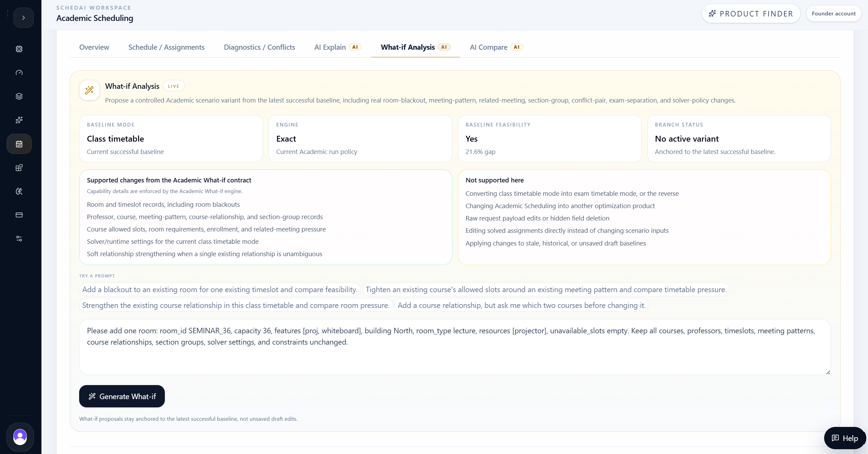Open the sliders settings icon in sidebar
Image resolution: width=868 pixels, height=454 pixels.
[x=19, y=239]
